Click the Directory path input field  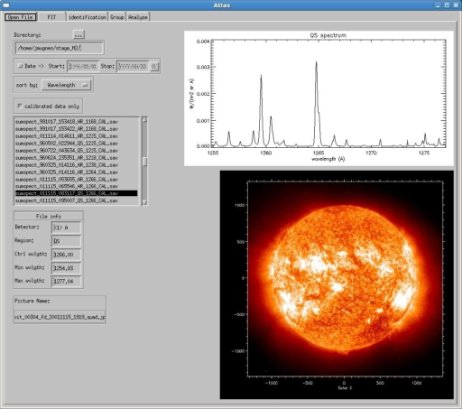(59, 48)
